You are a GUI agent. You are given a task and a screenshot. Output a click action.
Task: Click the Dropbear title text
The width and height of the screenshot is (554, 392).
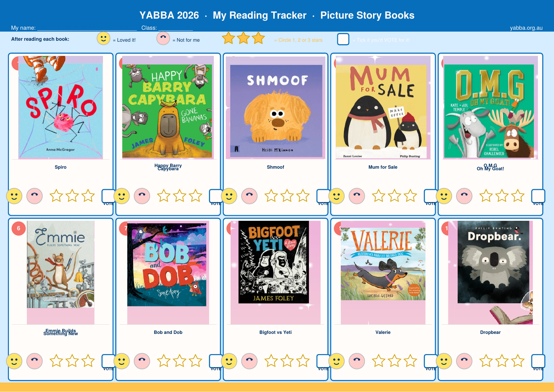pyautogui.click(x=490, y=332)
